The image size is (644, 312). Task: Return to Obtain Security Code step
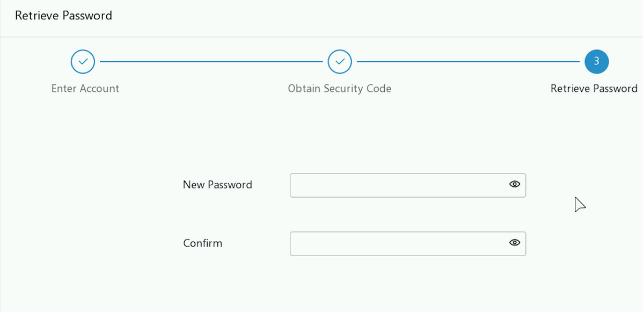[x=340, y=62]
